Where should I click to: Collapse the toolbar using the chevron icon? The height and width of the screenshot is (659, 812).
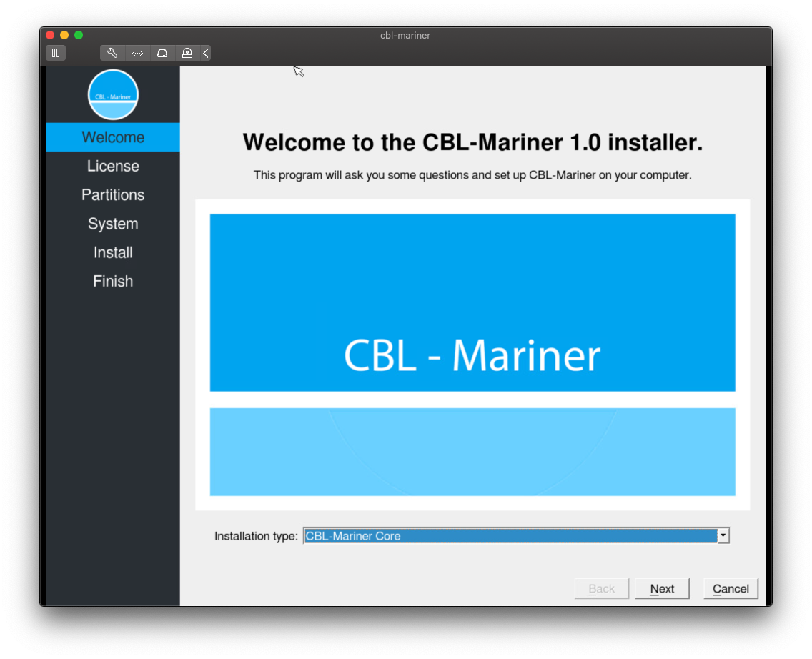click(205, 52)
